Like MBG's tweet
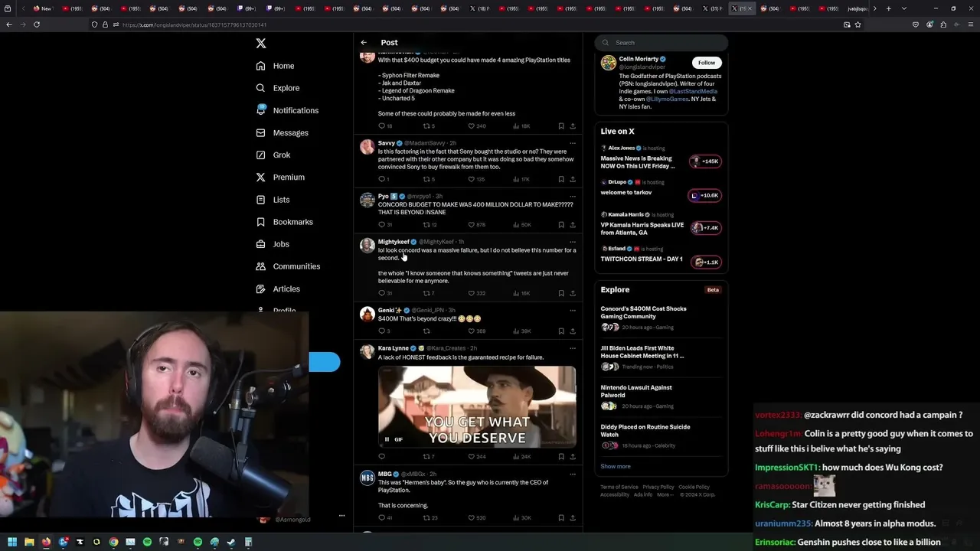This screenshot has height=551, width=980. pyautogui.click(x=472, y=518)
